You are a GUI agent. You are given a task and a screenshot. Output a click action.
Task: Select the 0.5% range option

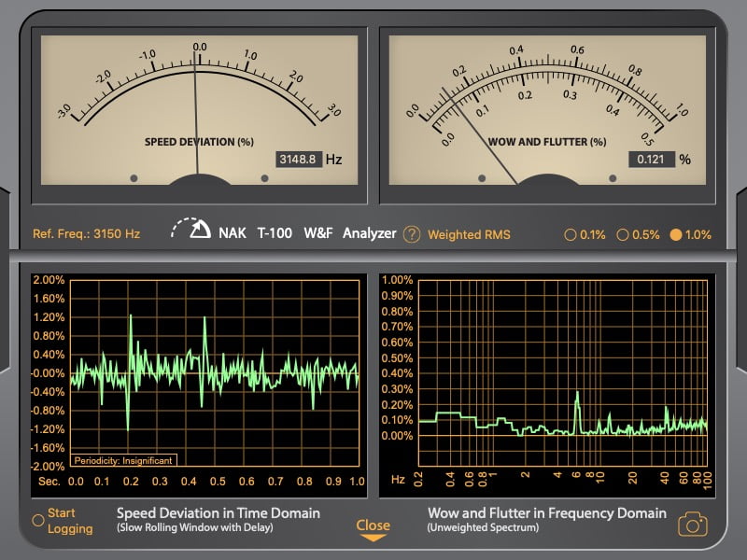623,234
